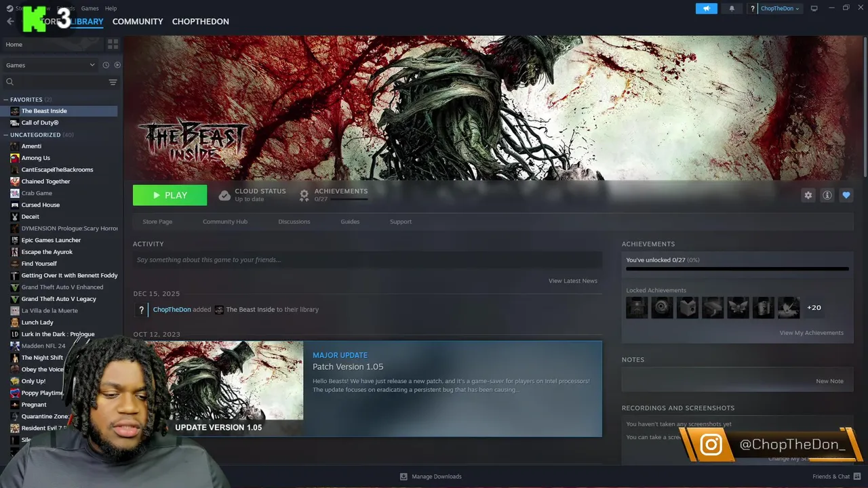The width and height of the screenshot is (868, 488).
Task: Select La Villa de la Muerte
Action: pos(50,310)
